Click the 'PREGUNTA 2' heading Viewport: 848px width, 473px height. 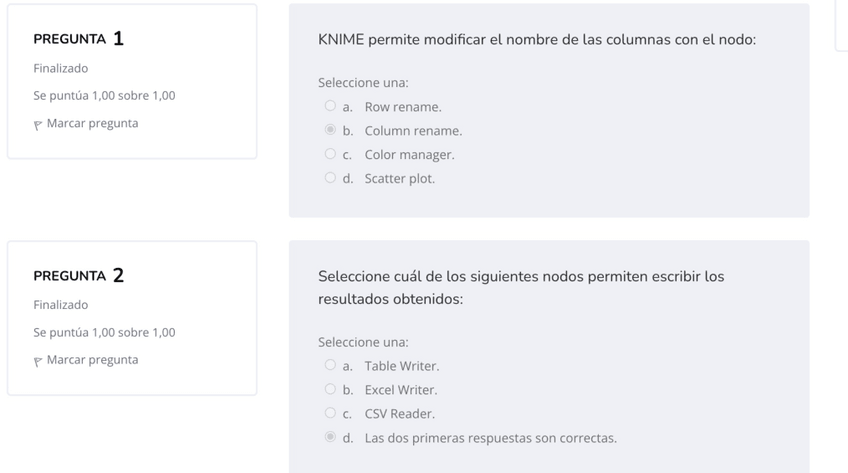tap(79, 276)
